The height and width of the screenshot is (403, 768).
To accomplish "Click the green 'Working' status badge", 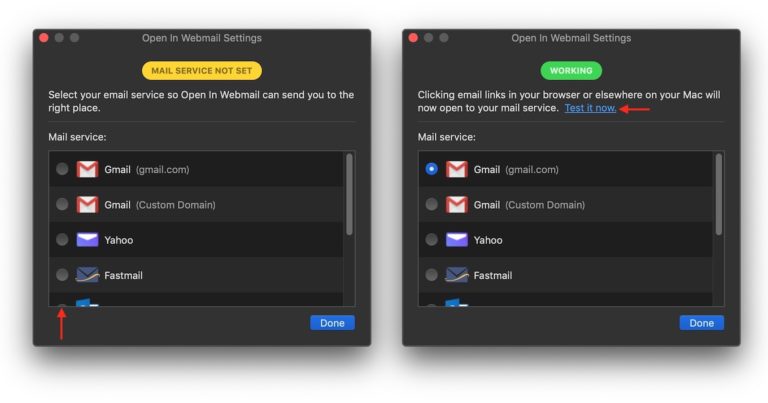I will pos(571,71).
